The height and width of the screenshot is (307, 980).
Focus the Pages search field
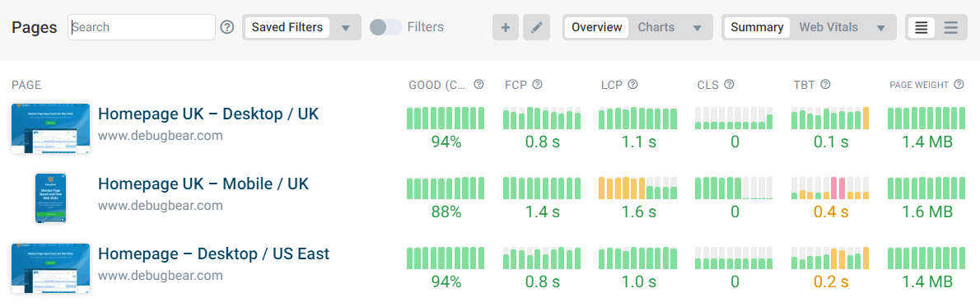(142, 27)
